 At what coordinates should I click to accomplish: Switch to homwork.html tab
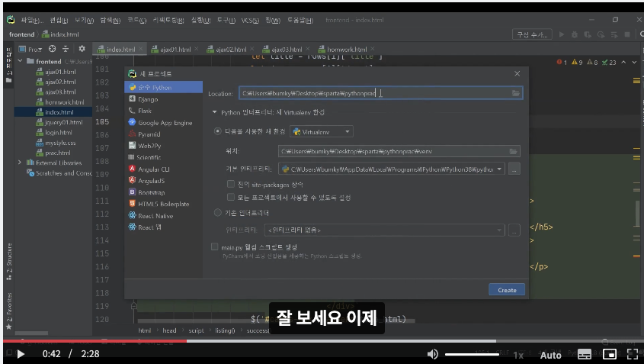346,50
